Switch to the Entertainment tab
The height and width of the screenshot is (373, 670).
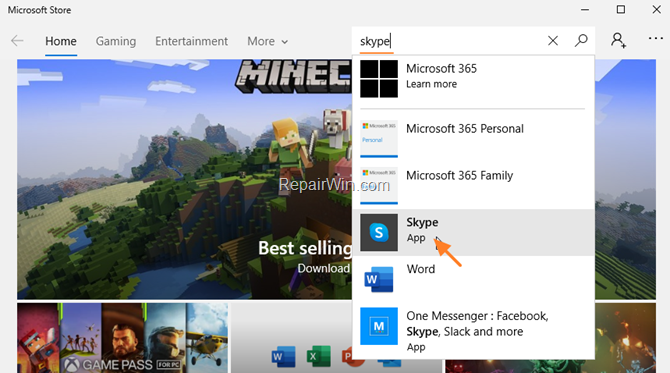coord(191,41)
